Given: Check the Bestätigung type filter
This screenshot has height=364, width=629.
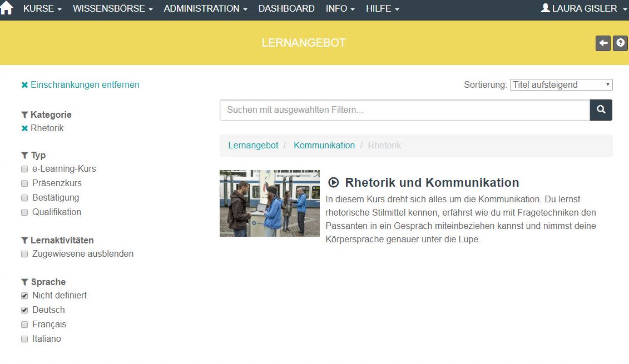Looking at the screenshot, I should click(x=24, y=198).
